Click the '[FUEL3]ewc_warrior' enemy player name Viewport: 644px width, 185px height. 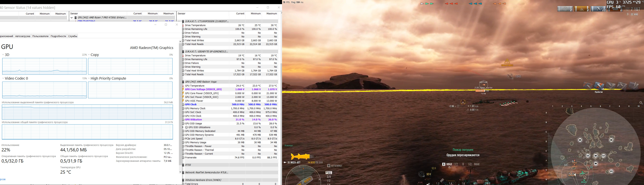tap(484, 88)
